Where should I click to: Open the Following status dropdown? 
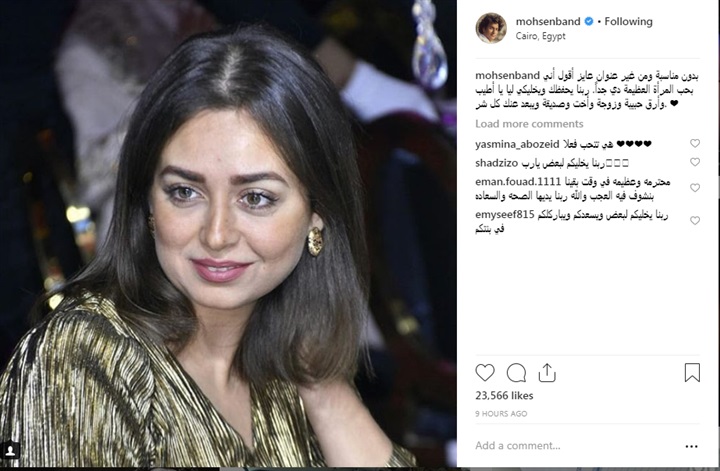[628, 22]
